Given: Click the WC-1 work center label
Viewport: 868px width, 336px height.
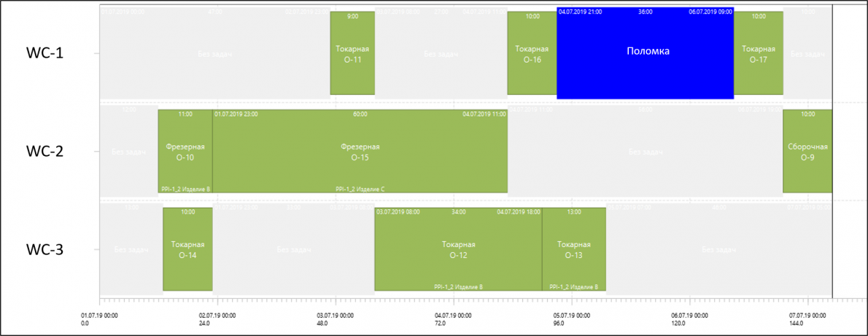Looking at the screenshot, I should [x=44, y=53].
